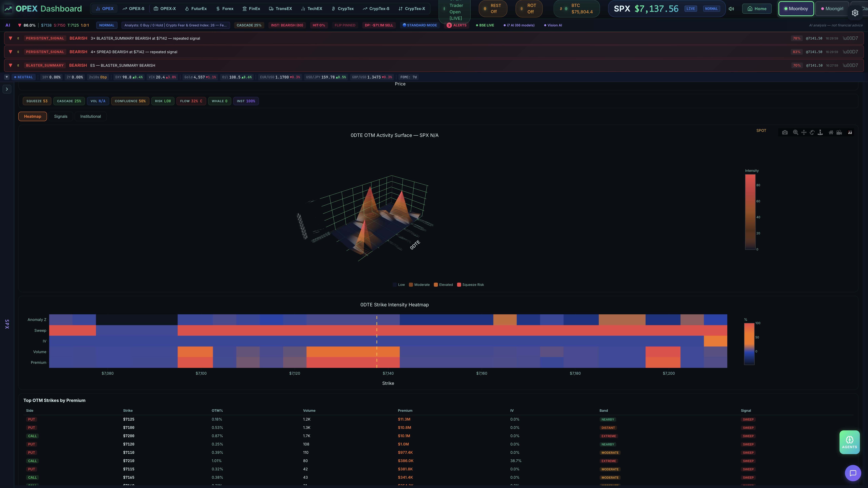Open the NORMAL mode badge in AI bar
Image resolution: width=868 pixels, height=488 pixels.
click(x=107, y=25)
